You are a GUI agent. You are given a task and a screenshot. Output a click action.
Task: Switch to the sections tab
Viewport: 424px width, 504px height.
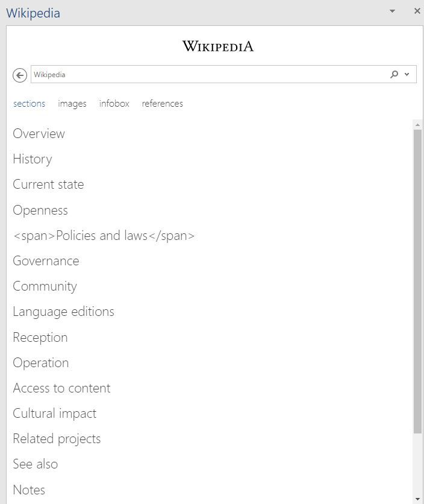30,104
